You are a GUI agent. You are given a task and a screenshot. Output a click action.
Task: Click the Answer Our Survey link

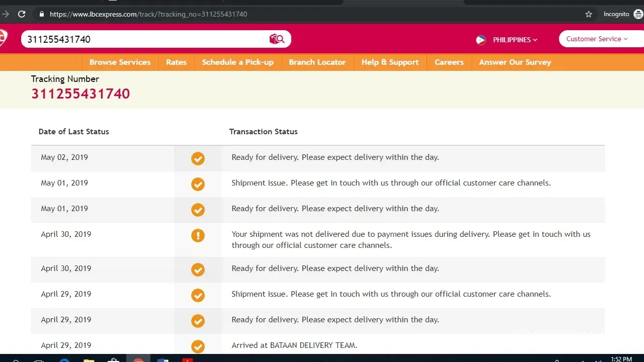pyautogui.click(x=515, y=62)
